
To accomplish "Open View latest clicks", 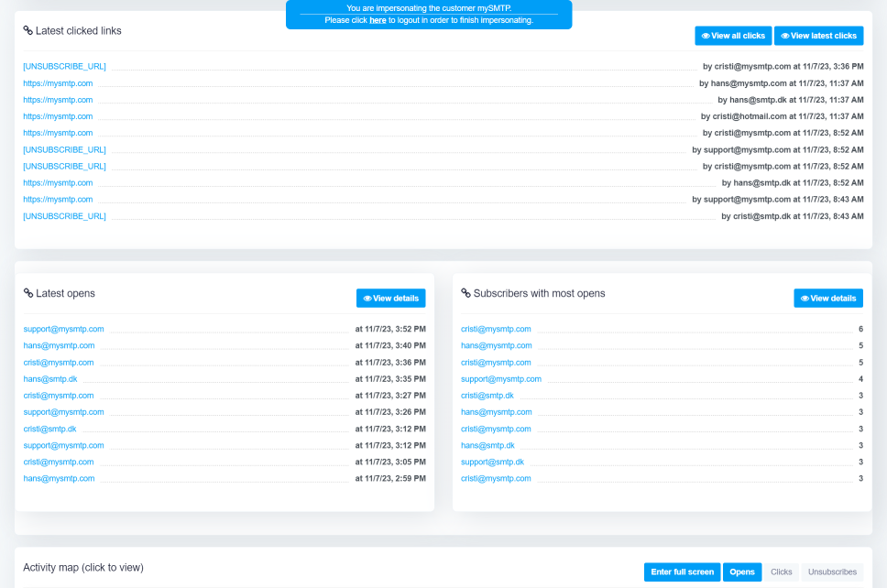I will click(818, 36).
